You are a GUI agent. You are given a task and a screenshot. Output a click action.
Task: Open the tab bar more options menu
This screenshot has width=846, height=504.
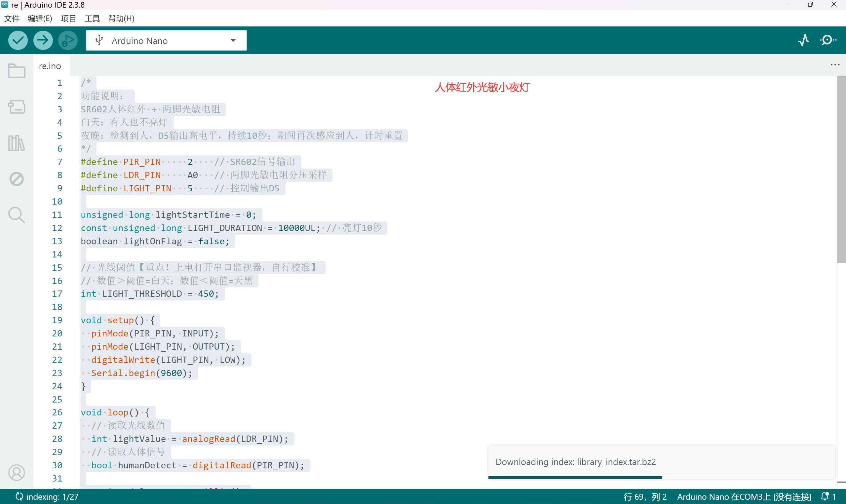tap(835, 64)
